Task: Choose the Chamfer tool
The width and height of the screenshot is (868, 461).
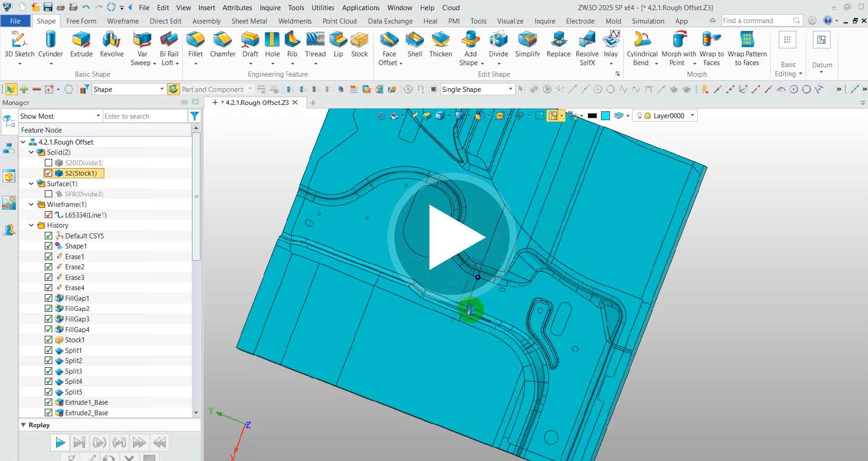Action: (223, 45)
